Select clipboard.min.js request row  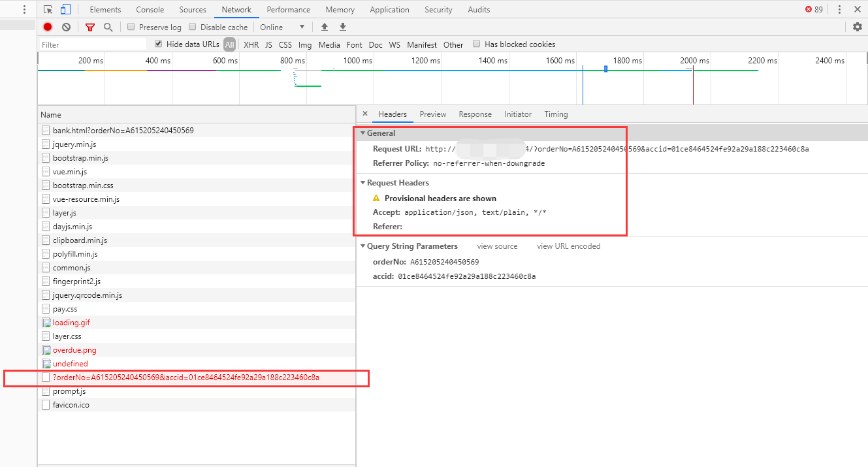click(197, 240)
